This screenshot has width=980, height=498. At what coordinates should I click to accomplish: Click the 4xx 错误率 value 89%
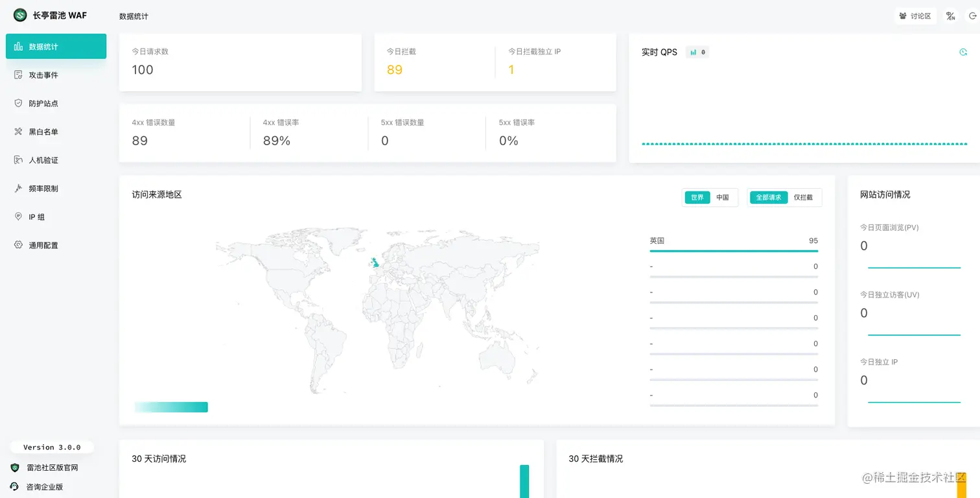(277, 141)
